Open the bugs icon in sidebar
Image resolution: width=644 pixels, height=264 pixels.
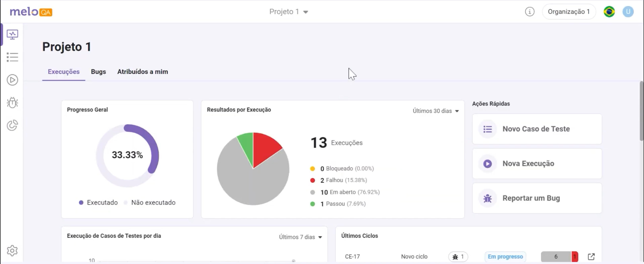(x=12, y=103)
